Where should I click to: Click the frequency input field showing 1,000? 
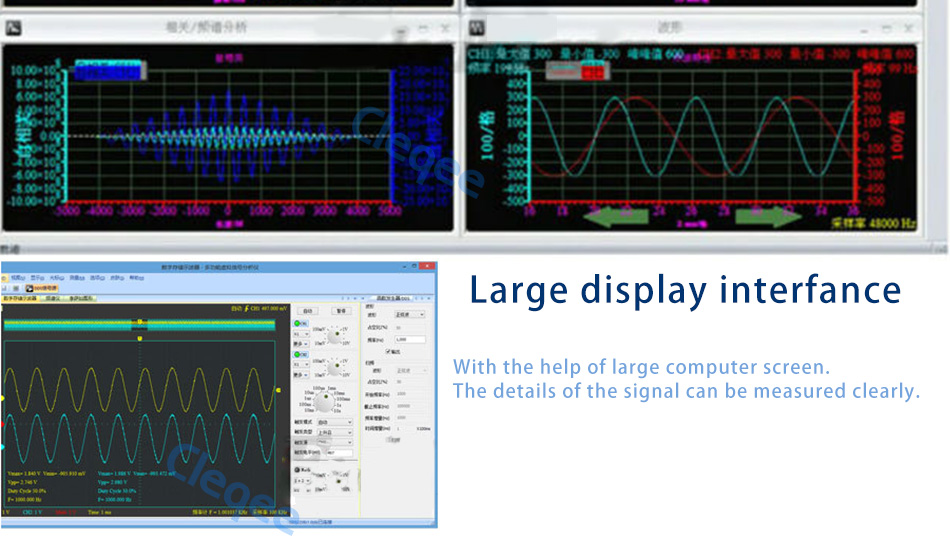[x=410, y=340]
